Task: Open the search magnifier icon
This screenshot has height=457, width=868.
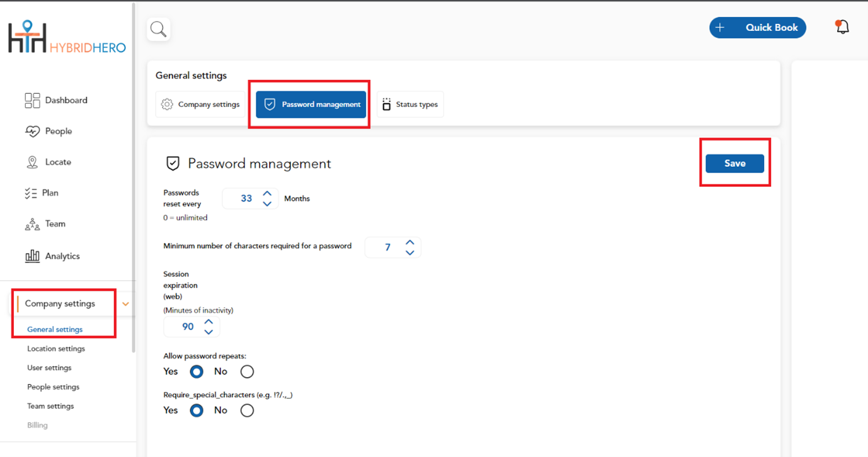Action: (158, 29)
